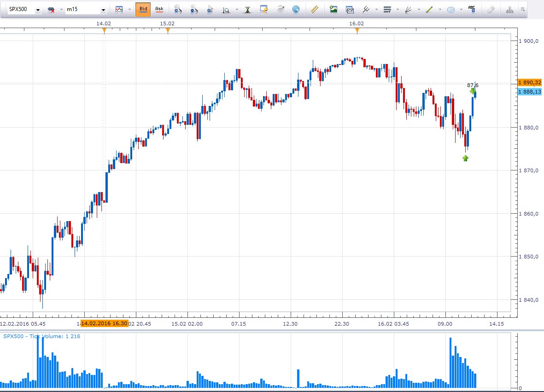Expand the link chart options arrow
Image resolution: width=544 pixels, height=392 pixels.
click(x=61, y=10)
